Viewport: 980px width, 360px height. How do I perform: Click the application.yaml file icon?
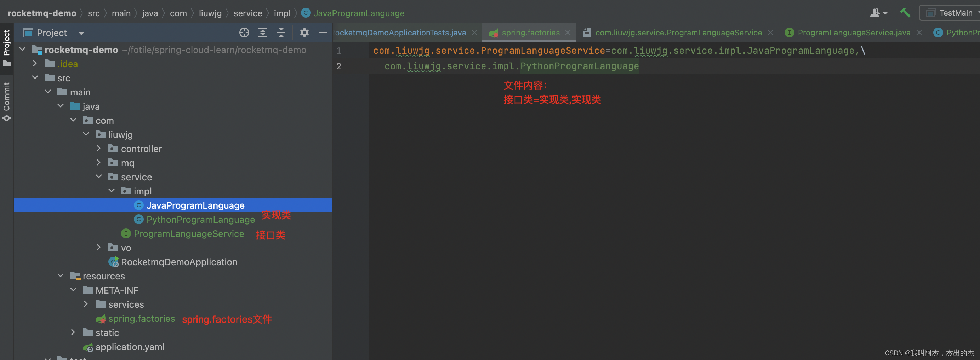(88, 347)
